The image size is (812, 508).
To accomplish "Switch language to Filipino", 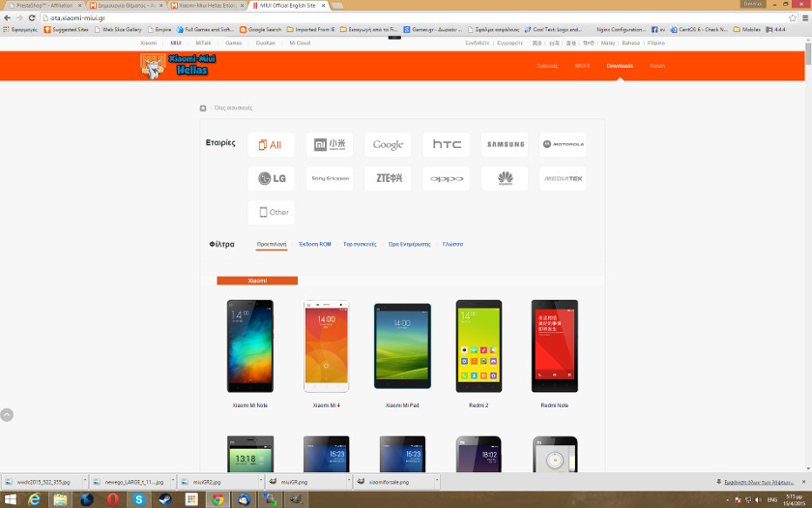I will click(656, 43).
